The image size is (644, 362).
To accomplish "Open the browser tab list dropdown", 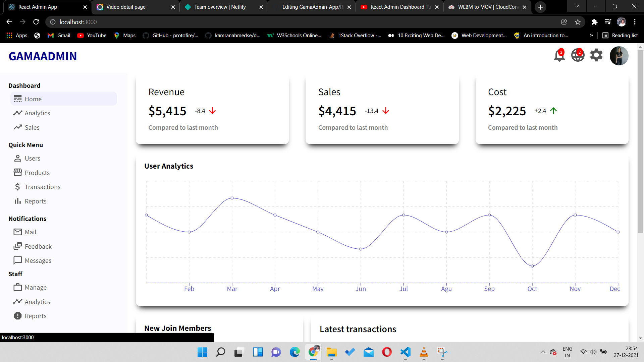I will tap(577, 6).
